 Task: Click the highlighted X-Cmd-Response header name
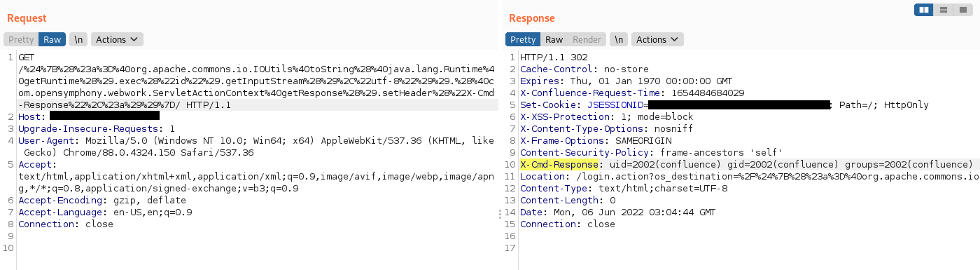[560, 164]
